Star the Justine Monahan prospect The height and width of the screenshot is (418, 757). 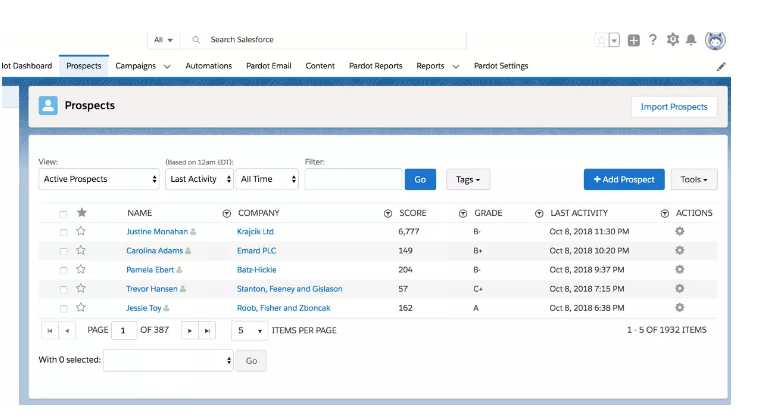click(81, 231)
